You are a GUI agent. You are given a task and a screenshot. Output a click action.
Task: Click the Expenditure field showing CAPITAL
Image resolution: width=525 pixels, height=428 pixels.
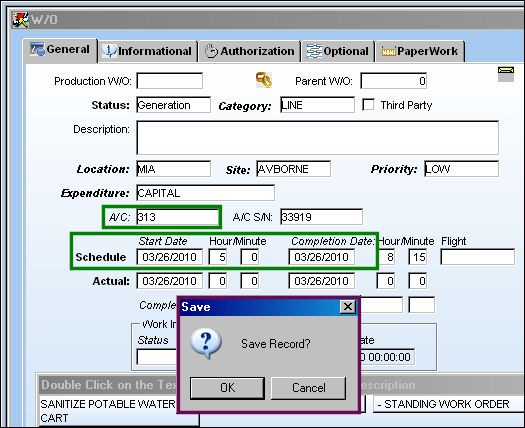pos(206,193)
